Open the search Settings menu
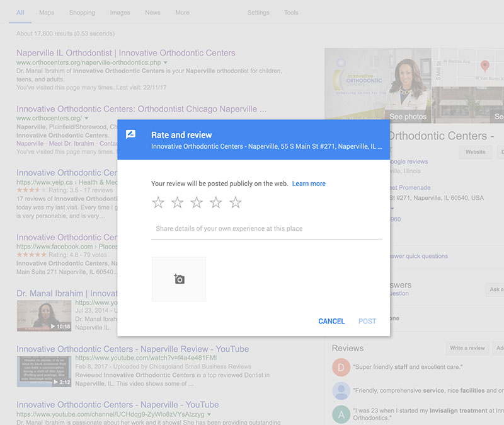Viewport: 504px width, 425px height. pyautogui.click(x=258, y=13)
